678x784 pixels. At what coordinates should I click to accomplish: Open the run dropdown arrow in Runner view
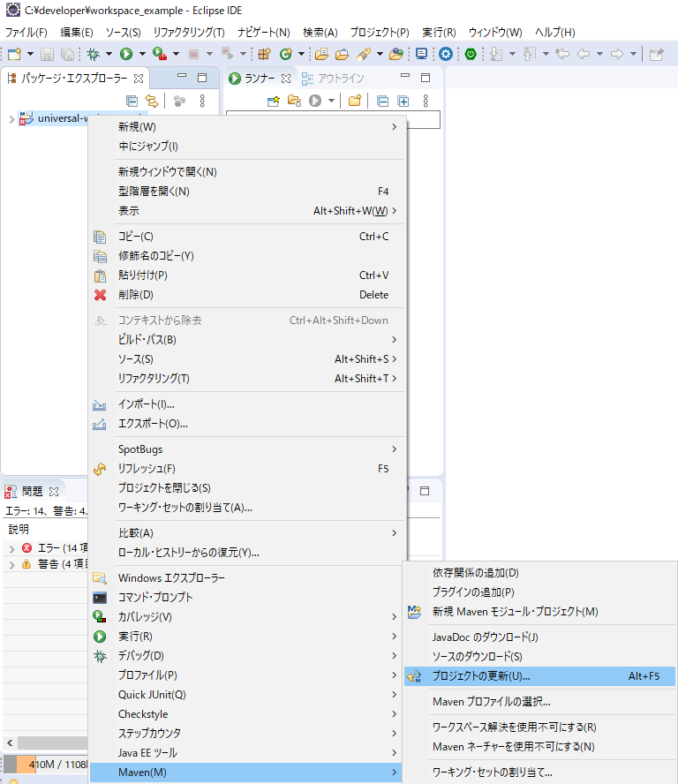tap(331, 101)
